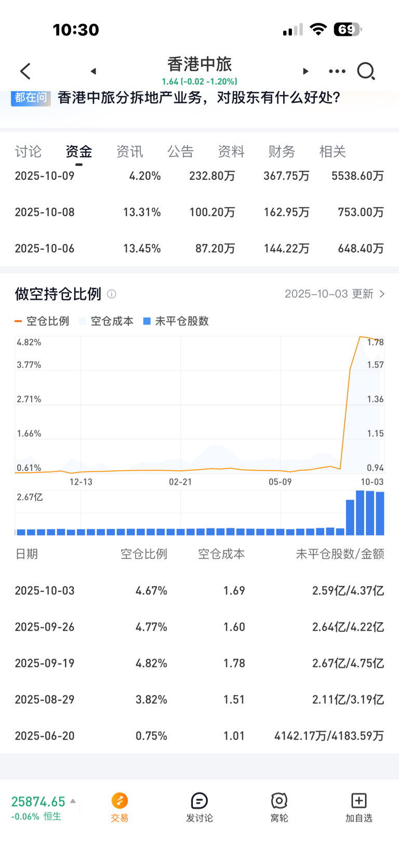Tap the 香港中旅 stock title
Screen dimensions: 399x868
point(199,64)
